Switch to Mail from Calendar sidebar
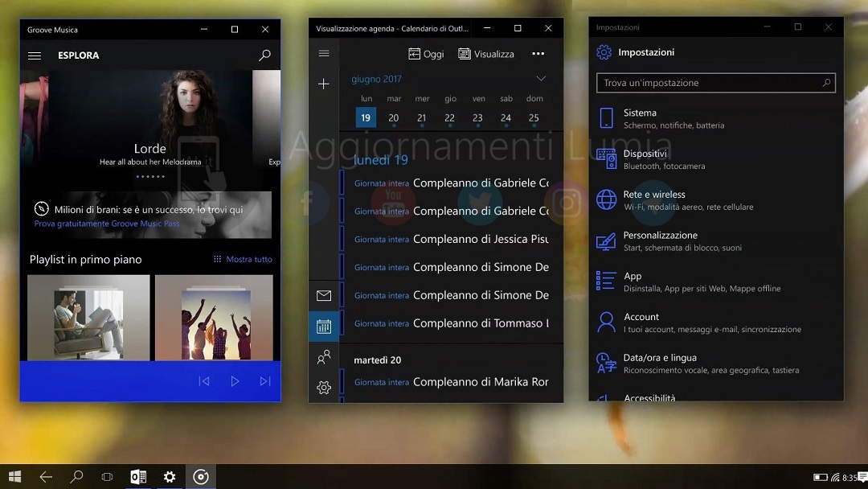The width and height of the screenshot is (868, 489). (324, 296)
